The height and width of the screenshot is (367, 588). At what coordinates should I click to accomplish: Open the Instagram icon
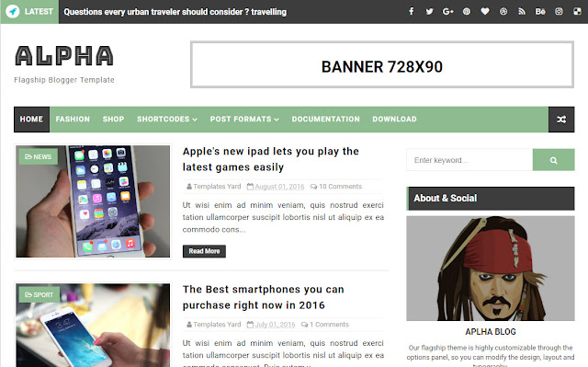(x=559, y=11)
